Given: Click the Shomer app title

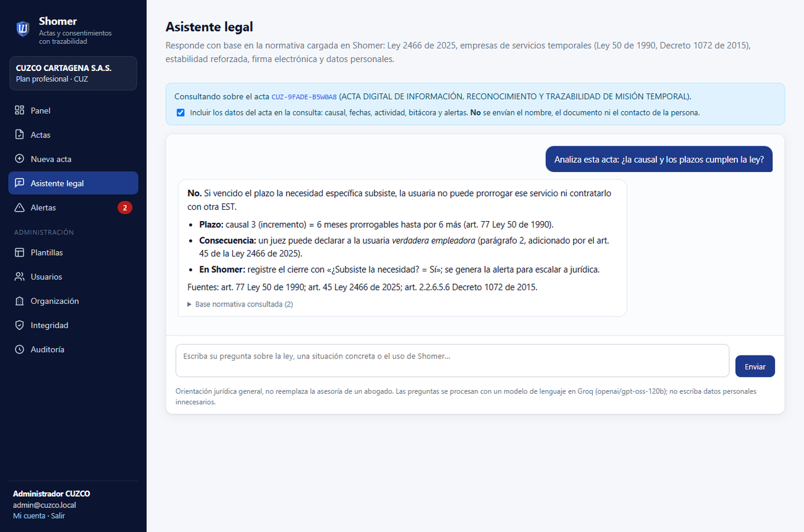Looking at the screenshot, I should (58, 21).
